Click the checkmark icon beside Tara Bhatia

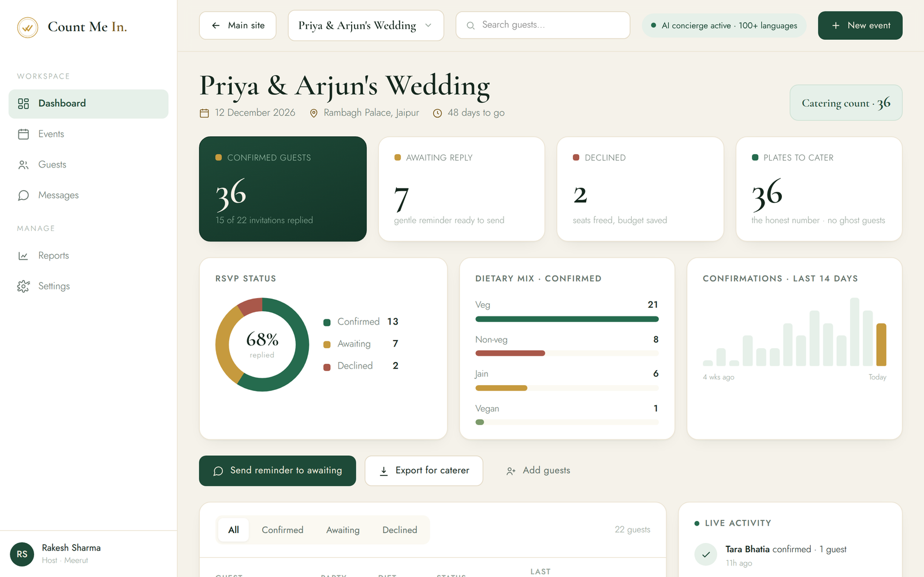tap(706, 554)
